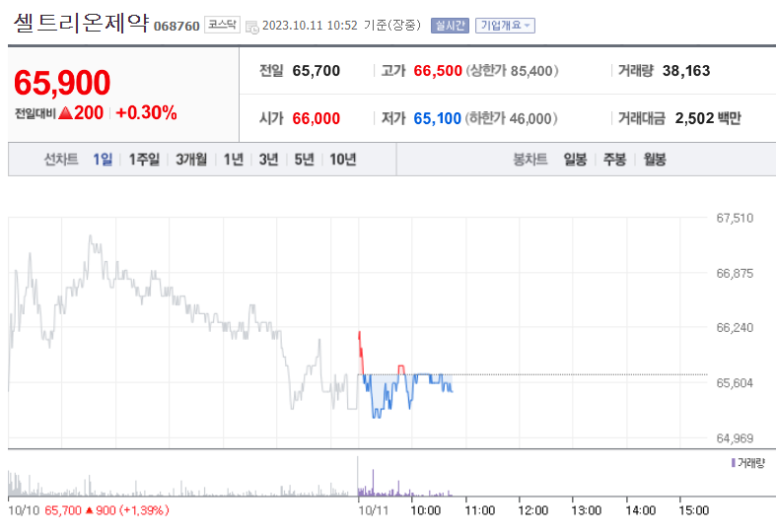Open the 일봉 daily candle chart

pyautogui.click(x=575, y=160)
